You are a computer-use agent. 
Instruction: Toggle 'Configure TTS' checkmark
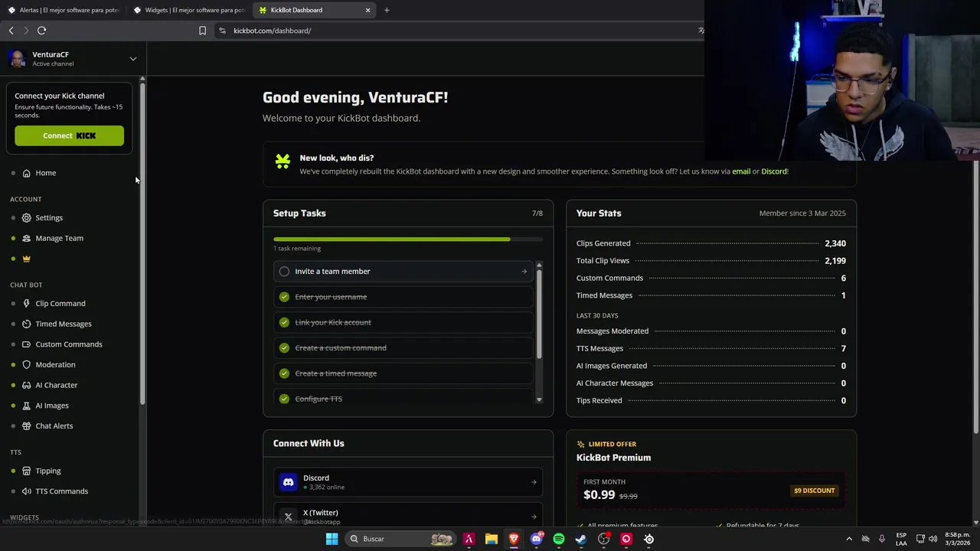tap(284, 399)
